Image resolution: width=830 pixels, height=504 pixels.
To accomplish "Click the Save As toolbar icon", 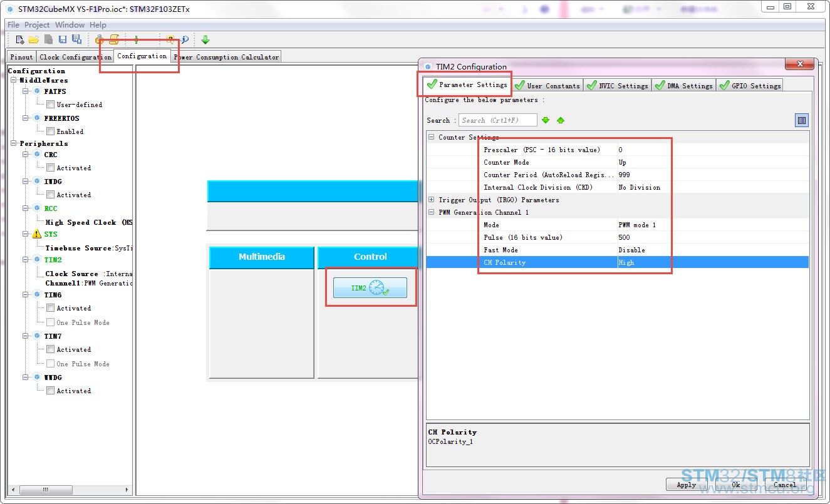I will [x=76, y=39].
